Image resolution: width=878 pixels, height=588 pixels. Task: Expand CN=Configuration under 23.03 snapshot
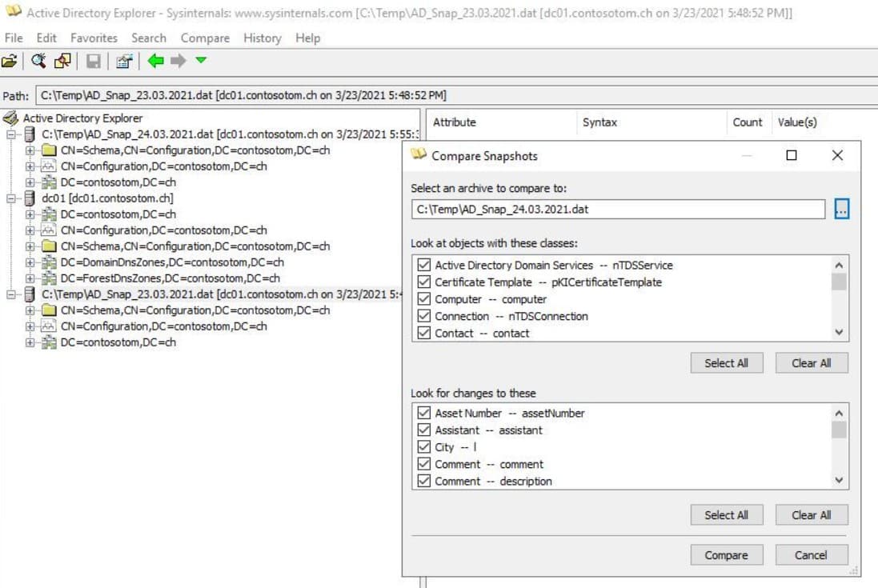pos(30,326)
